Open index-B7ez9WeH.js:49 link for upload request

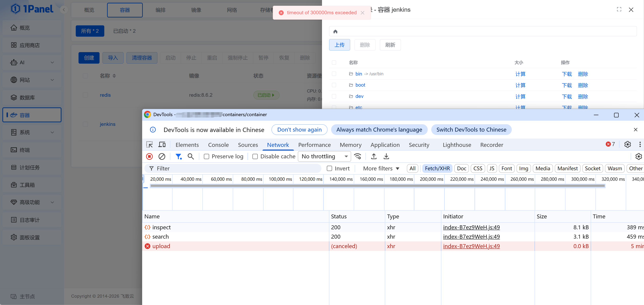[x=471, y=246]
